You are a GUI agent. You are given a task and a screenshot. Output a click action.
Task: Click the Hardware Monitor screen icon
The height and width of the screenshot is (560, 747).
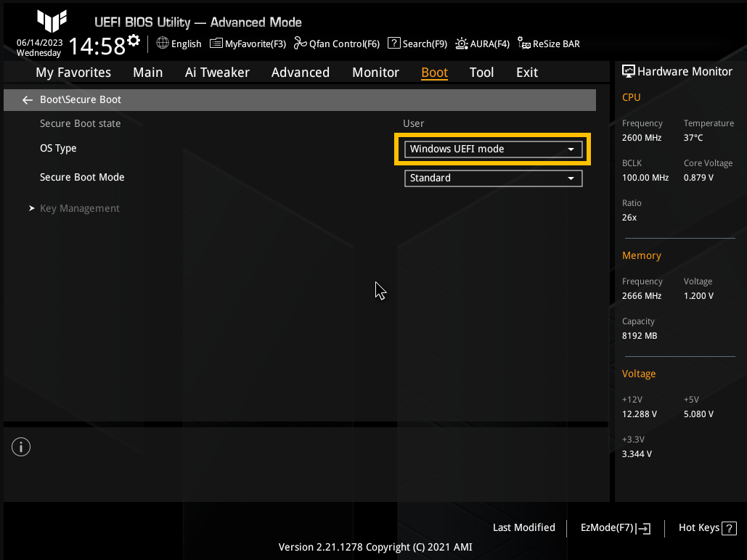tap(629, 71)
